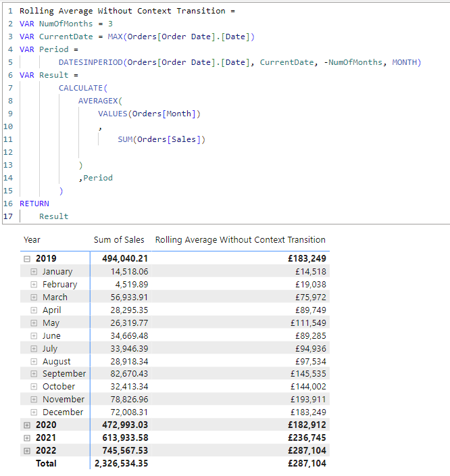
Task: Click NumOfMonths variable on line 2
Action: point(66,24)
